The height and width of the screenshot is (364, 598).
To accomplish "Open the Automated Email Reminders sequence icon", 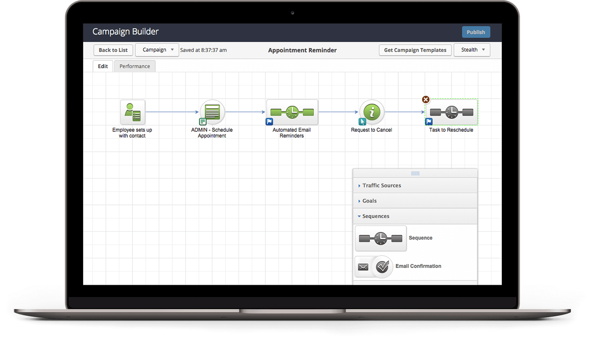I will tap(292, 112).
